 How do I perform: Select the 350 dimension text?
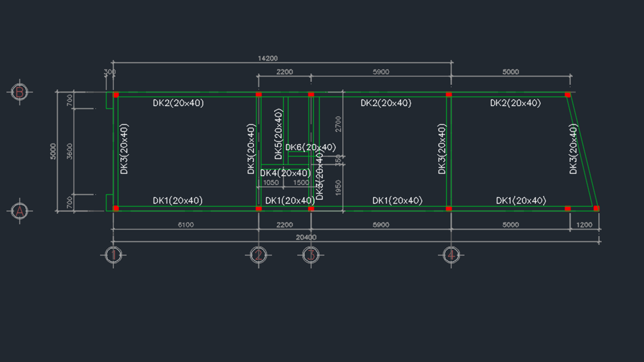[x=338, y=160]
